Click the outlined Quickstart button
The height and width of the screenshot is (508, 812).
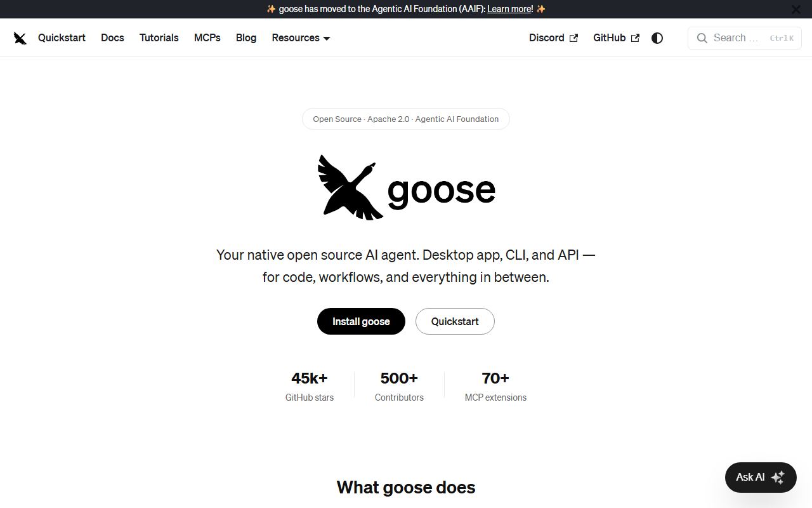coord(455,321)
